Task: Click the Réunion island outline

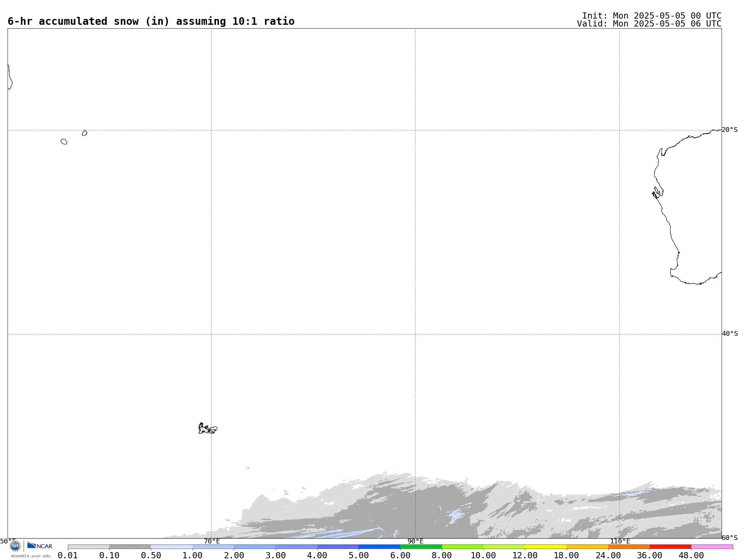Action: tap(64, 142)
